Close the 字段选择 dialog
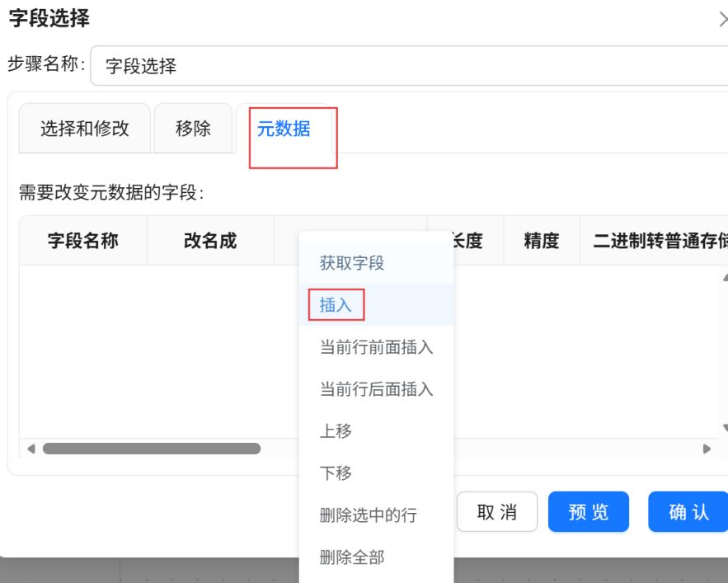This screenshot has height=583, width=728. pyautogui.click(x=723, y=20)
